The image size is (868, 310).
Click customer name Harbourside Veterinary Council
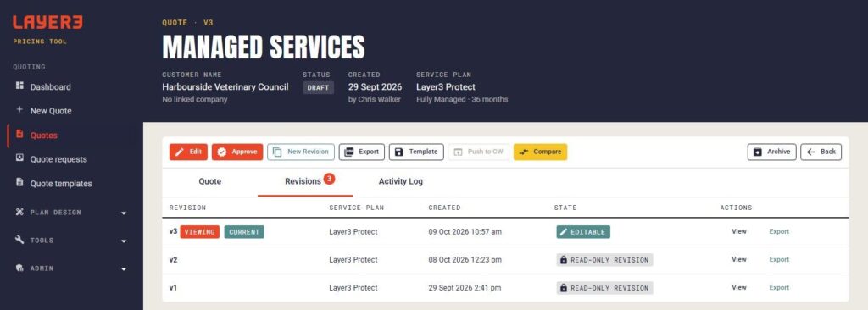[225, 87]
